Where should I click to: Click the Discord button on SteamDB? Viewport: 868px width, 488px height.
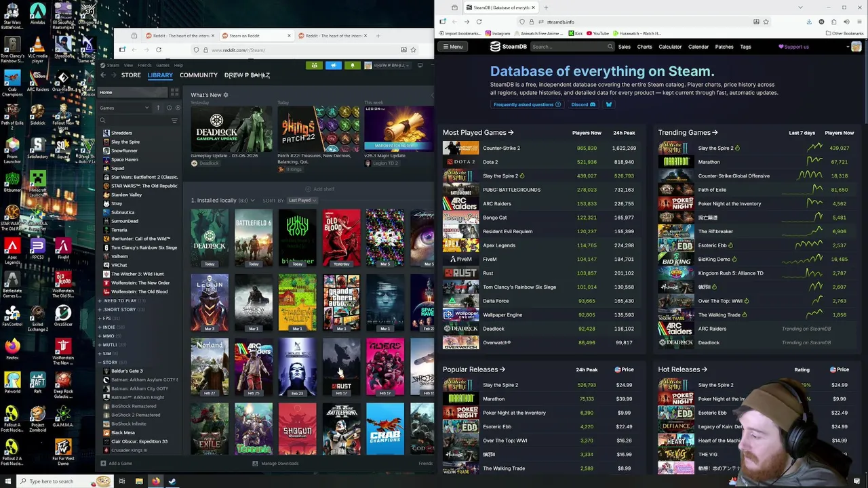pos(583,104)
